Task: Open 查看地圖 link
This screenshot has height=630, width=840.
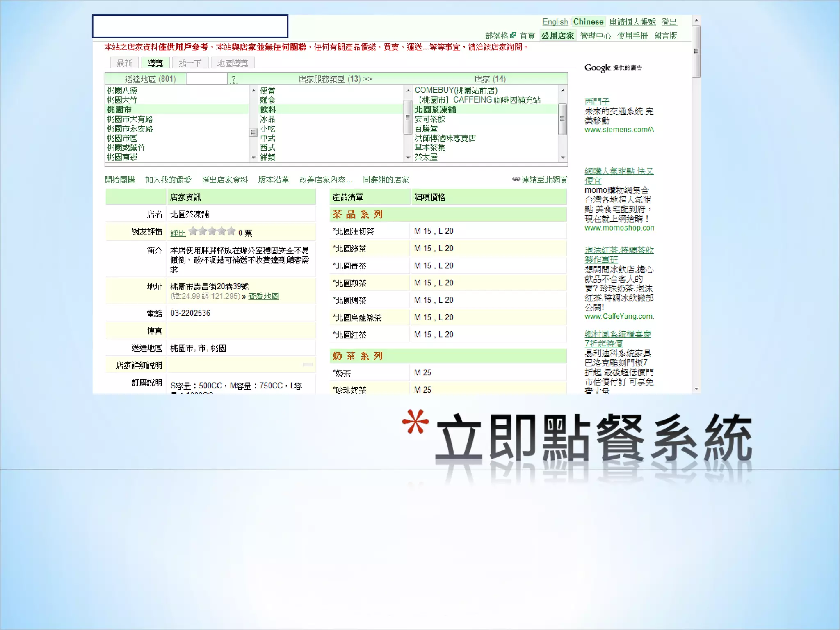Action: (263, 296)
